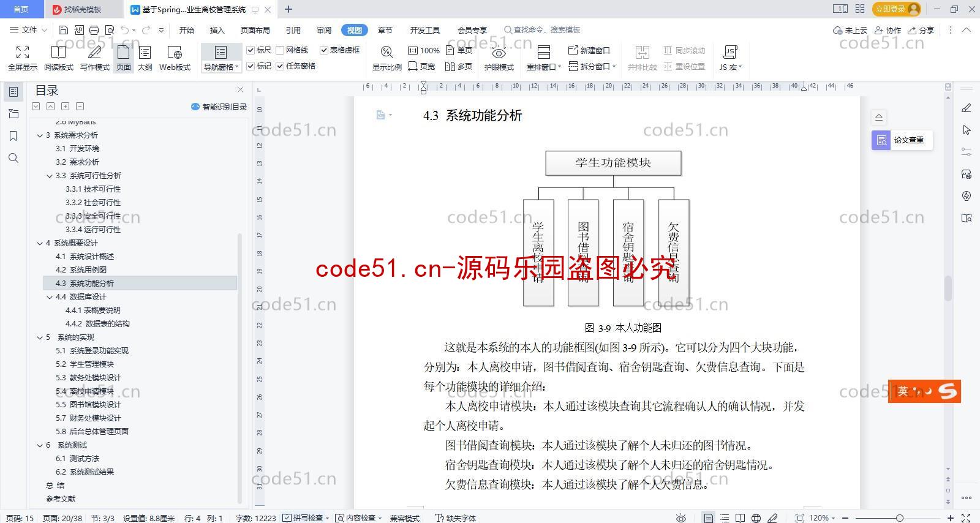Open the Zoom Ratio (显示比例) dialog

386,58
